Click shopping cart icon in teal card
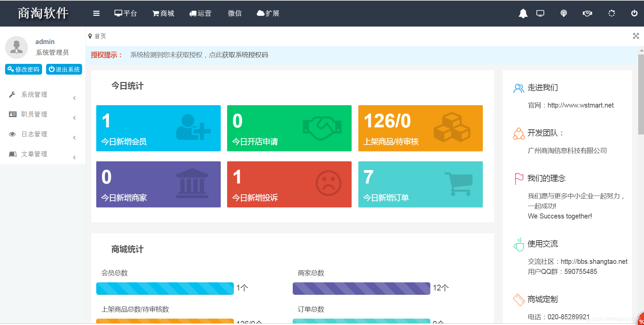Screen dimensions: 644x325 pos(459,184)
